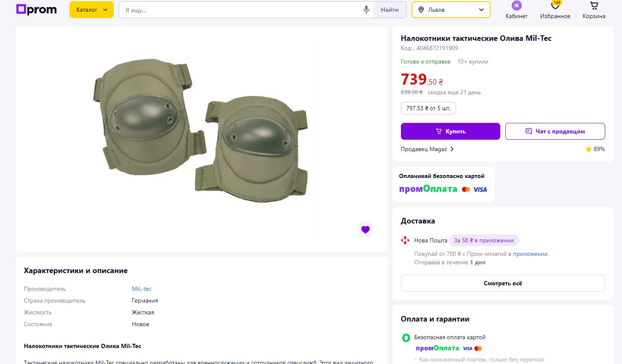The width and height of the screenshot is (622, 364).
Task: Click the product title Налокотники тактические Олива Mil-Tec
Action: pos(476,38)
